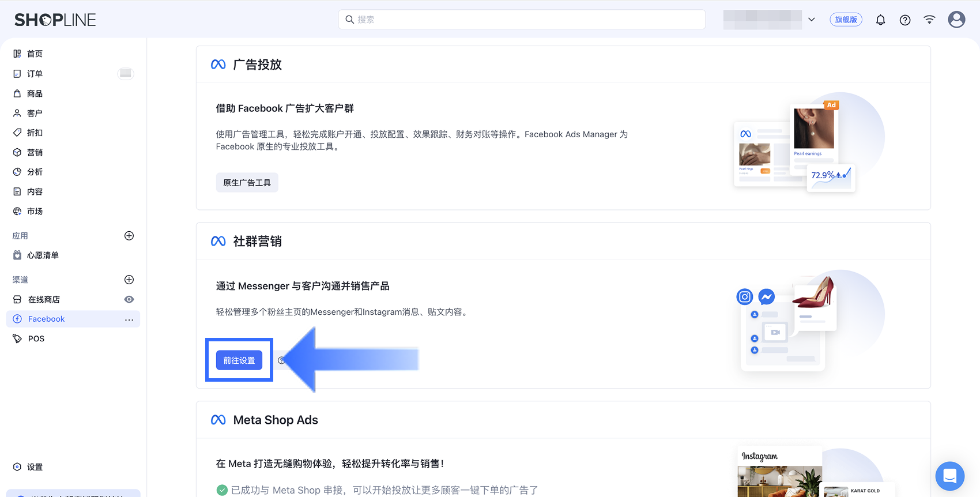Click the 旗舰版 plan badge

pos(846,20)
